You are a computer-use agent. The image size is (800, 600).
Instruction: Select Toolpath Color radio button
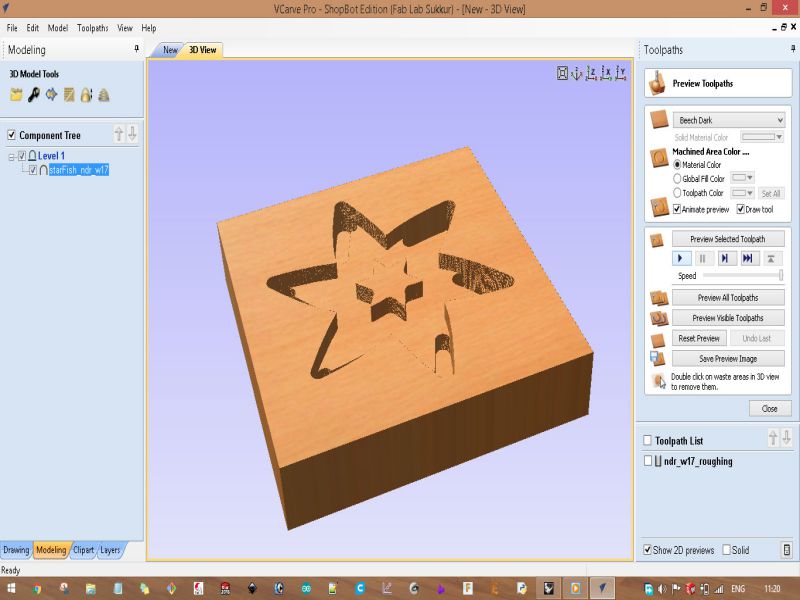[x=677, y=193]
